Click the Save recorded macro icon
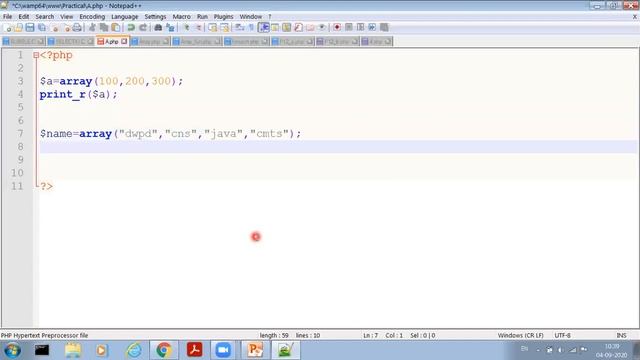Image resolution: width=640 pixels, height=360 pixels. 384,27
